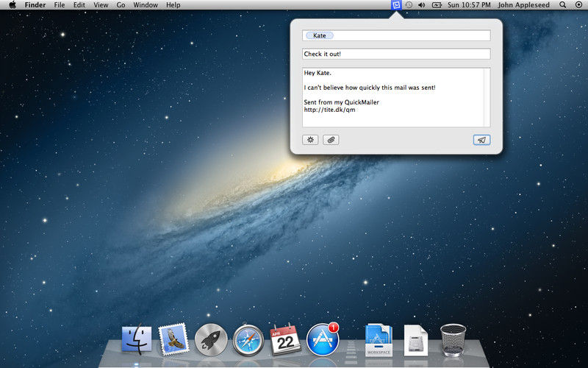588x368 pixels.
Task: Launch Finder from the Dock
Action: point(137,339)
